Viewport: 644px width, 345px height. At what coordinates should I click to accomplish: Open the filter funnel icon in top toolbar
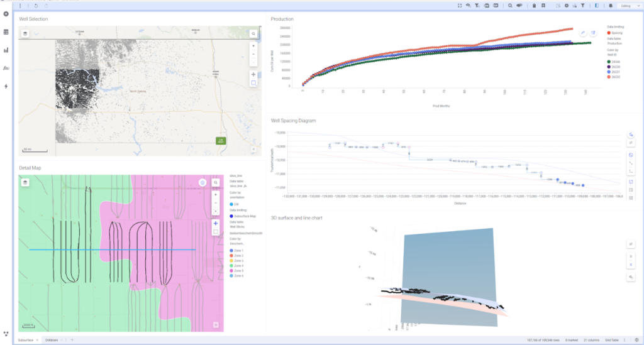pyautogui.click(x=583, y=5)
